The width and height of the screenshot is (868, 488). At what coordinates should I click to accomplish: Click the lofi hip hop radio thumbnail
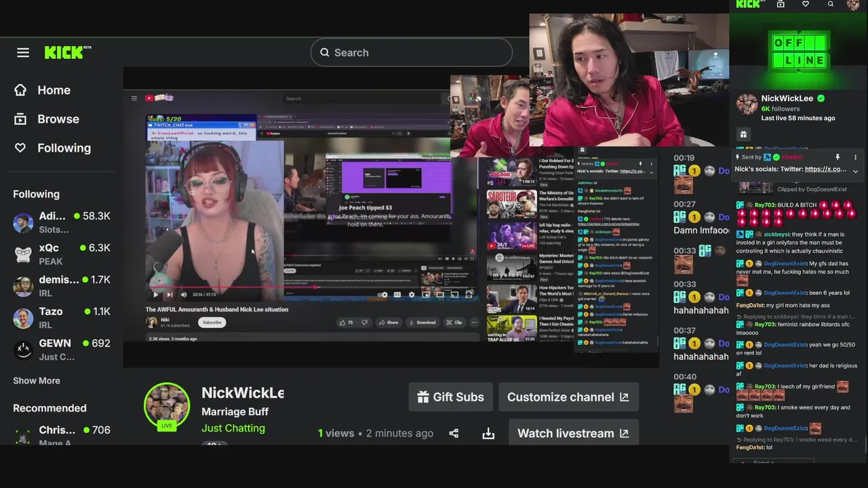coord(511,236)
